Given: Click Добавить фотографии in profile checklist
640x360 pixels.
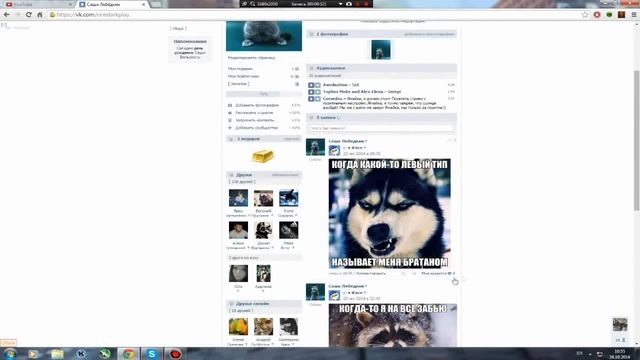Looking at the screenshot, I should (x=257, y=105).
